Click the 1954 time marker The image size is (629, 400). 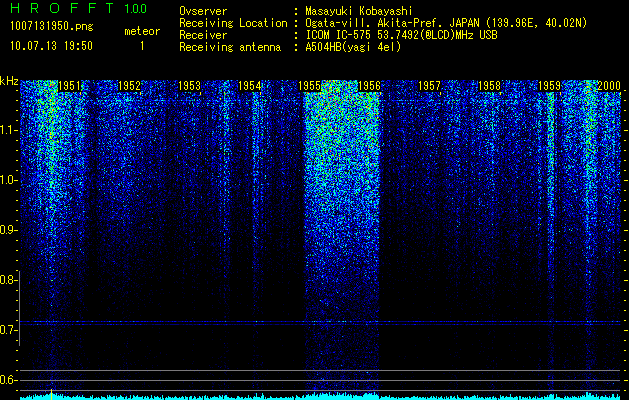[x=249, y=86]
